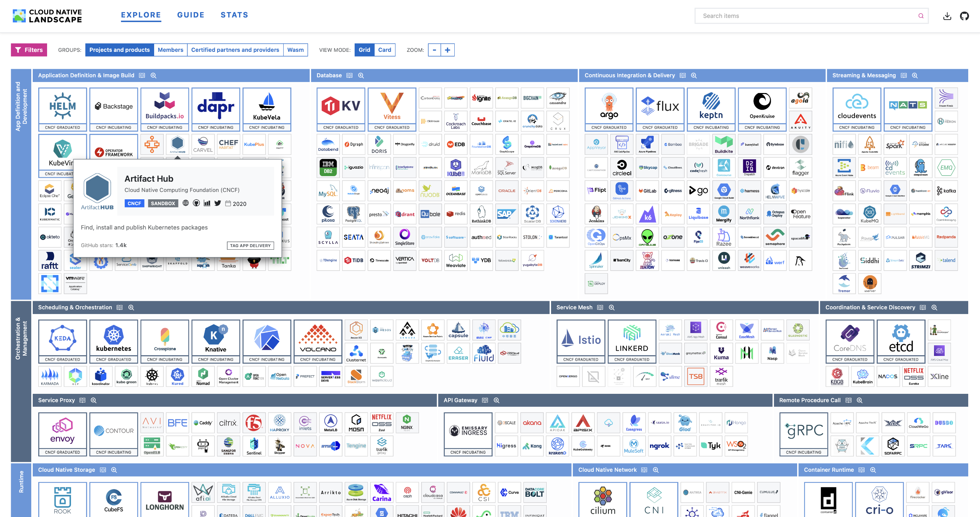The width and height of the screenshot is (980, 517).
Task: Click Artifact Hub's stats chart icon
Action: (207, 203)
